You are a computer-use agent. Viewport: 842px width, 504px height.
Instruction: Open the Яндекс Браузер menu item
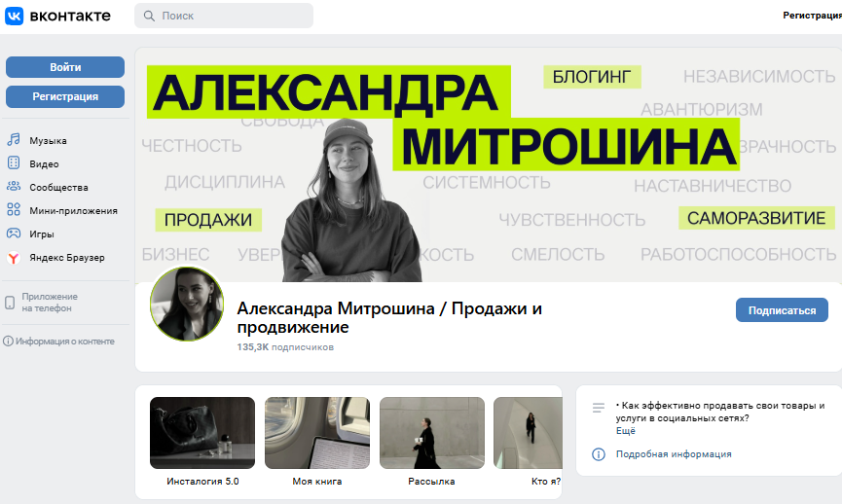[65, 258]
